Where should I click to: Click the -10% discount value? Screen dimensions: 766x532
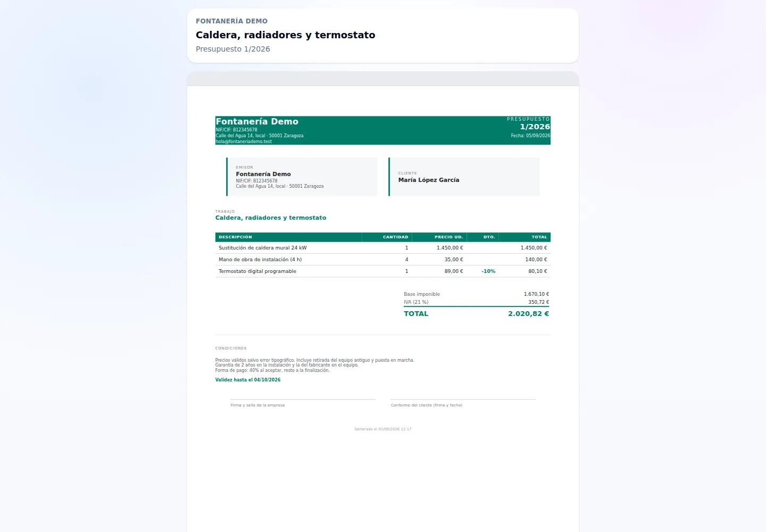click(x=488, y=271)
